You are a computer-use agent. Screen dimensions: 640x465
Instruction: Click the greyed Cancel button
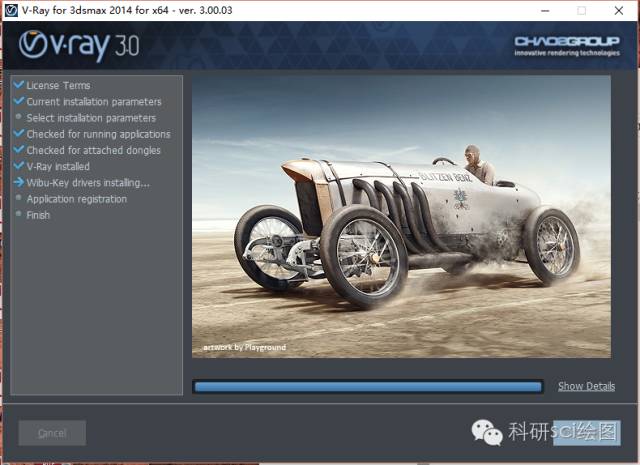(52, 433)
